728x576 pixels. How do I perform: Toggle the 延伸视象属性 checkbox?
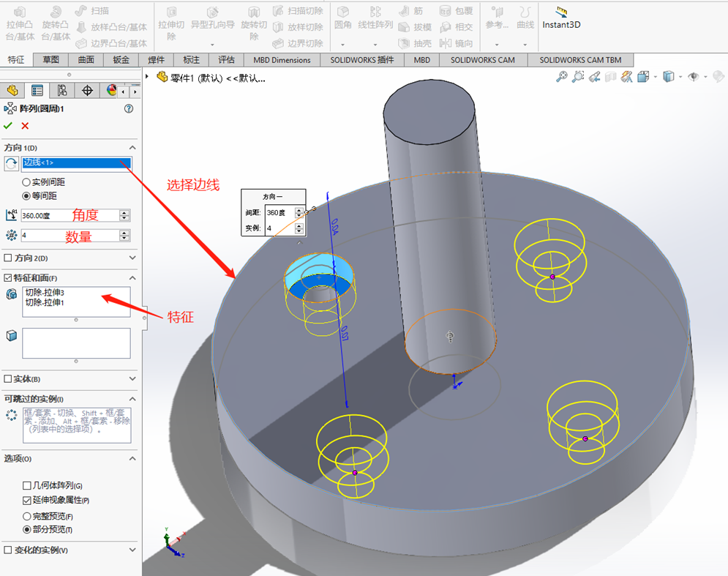coord(27,501)
